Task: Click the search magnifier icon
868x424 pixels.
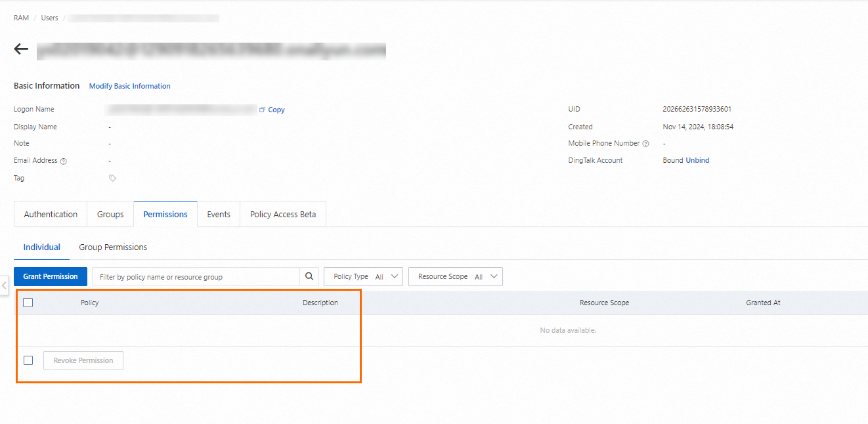Action: 309,276
